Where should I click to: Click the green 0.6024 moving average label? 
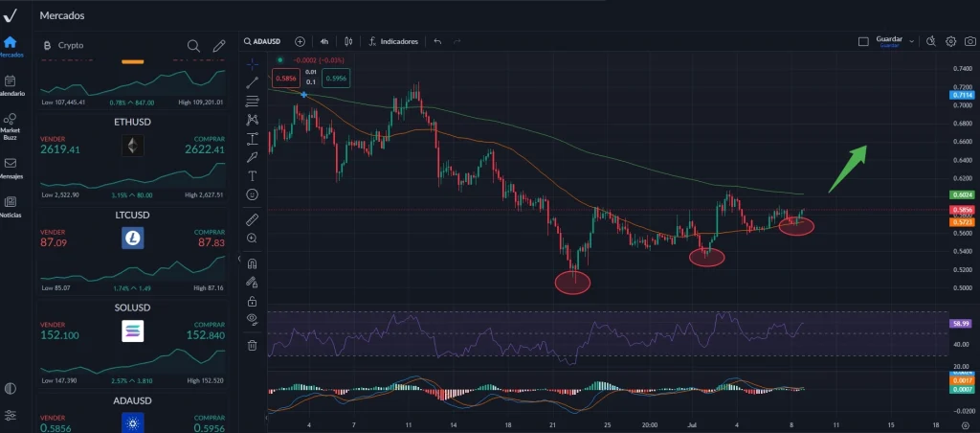point(961,194)
